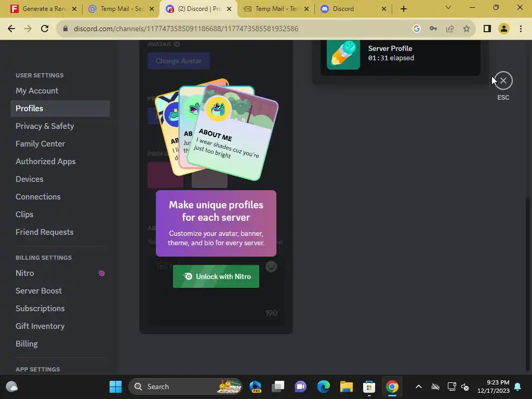This screenshot has height=399, width=532.
Task: Open Microsoft Store from taskbar
Action: pyautogui.click(x=369, y=387)
